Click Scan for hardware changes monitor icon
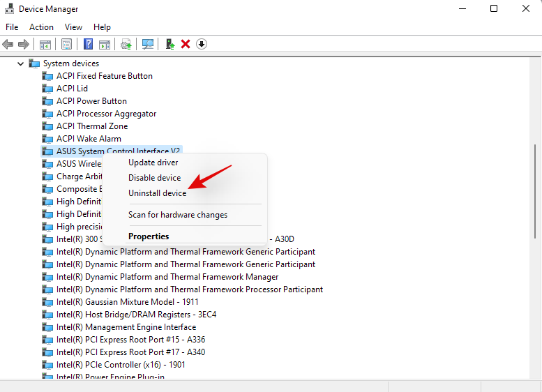 click(148, 44)
